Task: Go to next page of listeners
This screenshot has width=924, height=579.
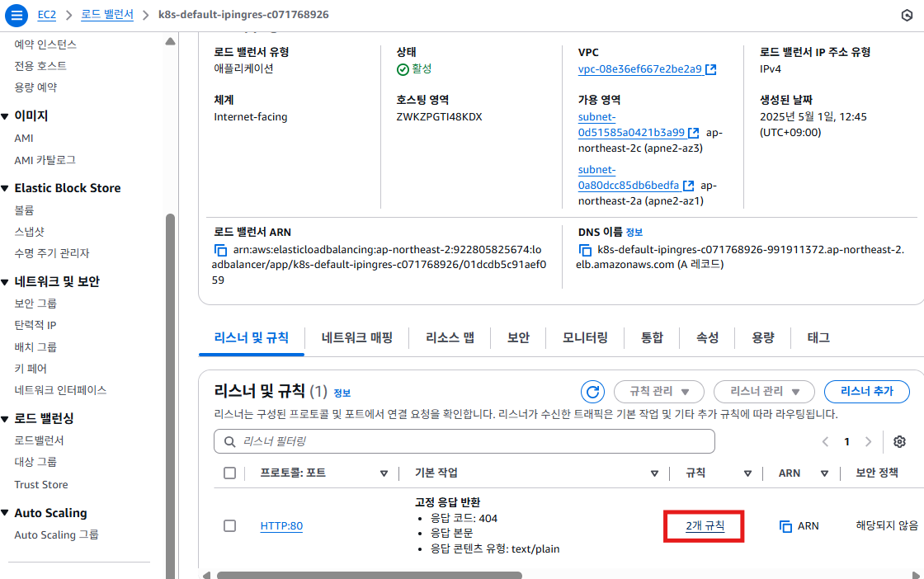Action: click(x=868, y=442)
